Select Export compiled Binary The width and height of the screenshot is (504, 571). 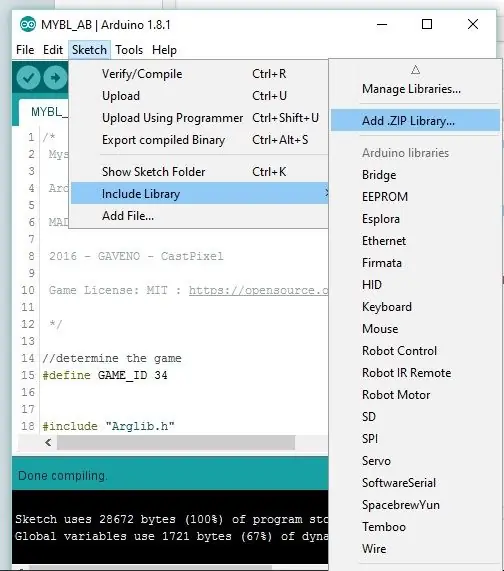(199, 140)
